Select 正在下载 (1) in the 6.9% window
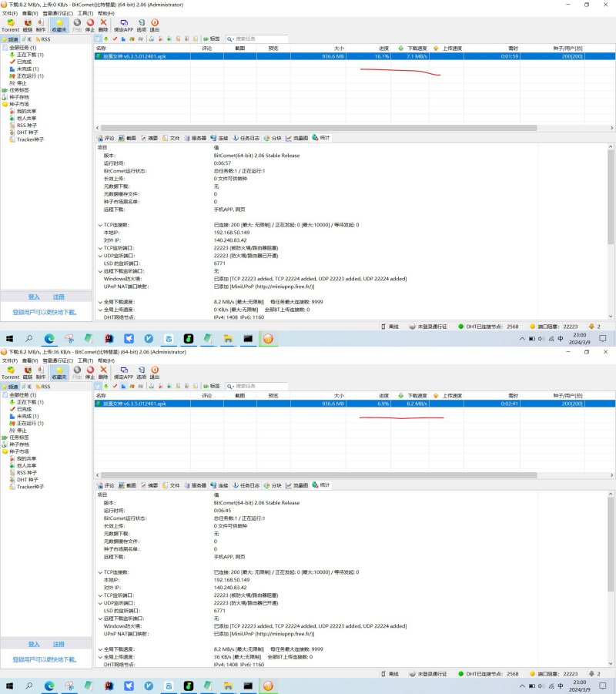 pyautogui.click(x=26, y=402)
